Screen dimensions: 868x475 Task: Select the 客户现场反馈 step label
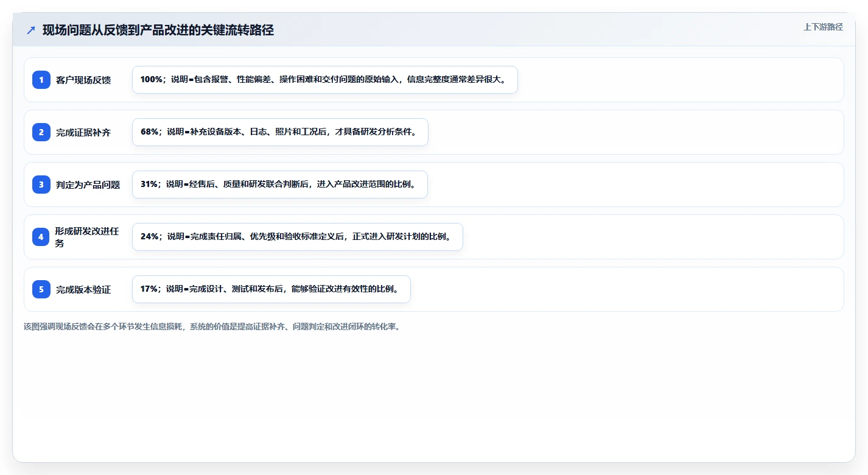coord(83,80)
